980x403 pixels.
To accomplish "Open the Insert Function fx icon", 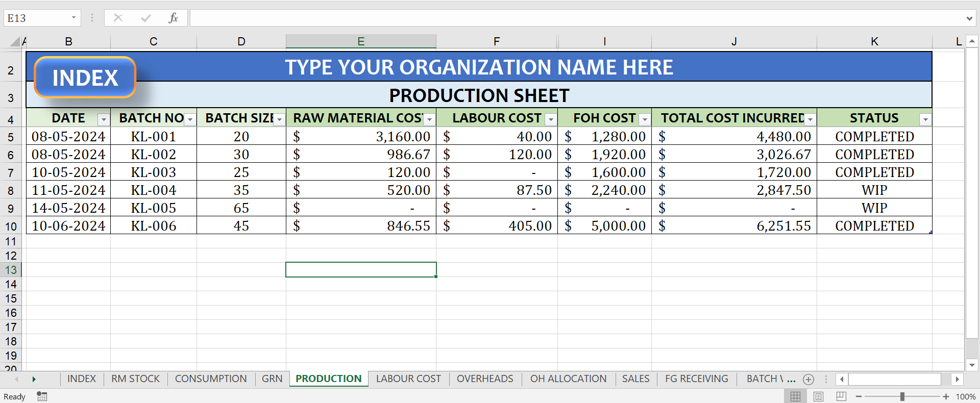I will pyautogui.click(x=174, y=18).
